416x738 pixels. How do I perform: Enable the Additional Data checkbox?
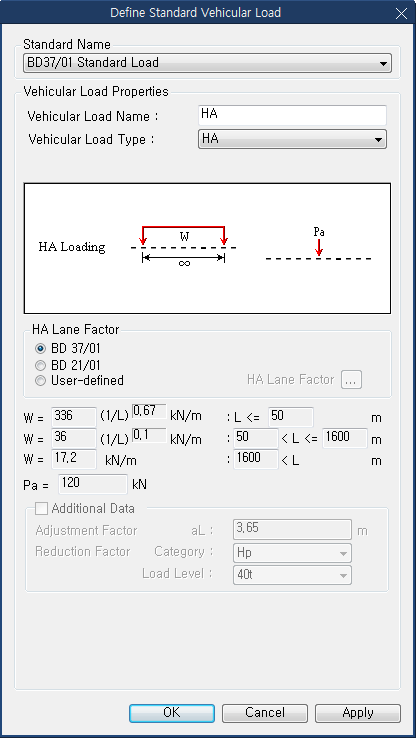click(42, 508)
